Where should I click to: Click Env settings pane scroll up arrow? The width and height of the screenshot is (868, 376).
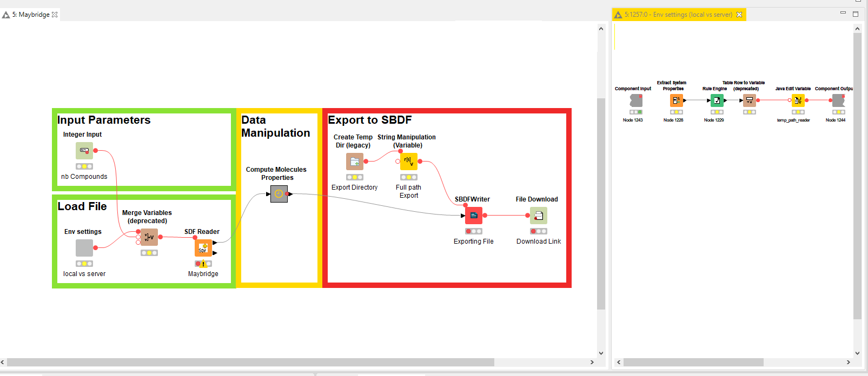[857, 29]
